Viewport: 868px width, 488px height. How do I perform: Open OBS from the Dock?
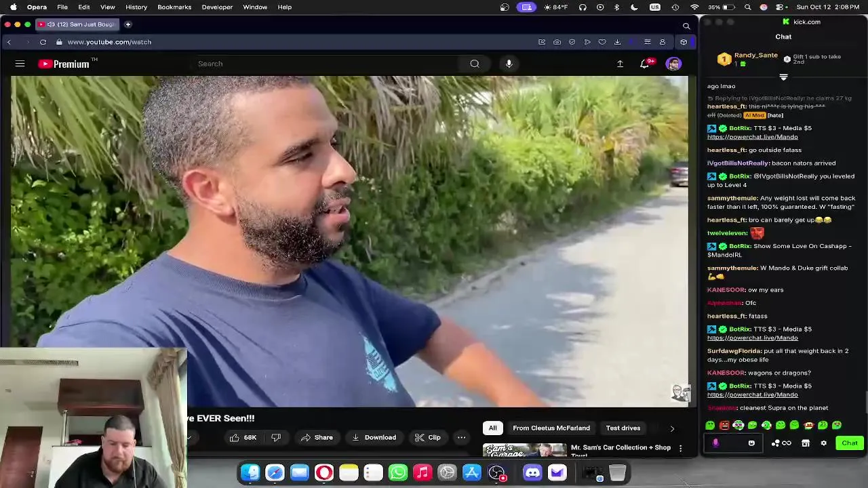(496, 472)
